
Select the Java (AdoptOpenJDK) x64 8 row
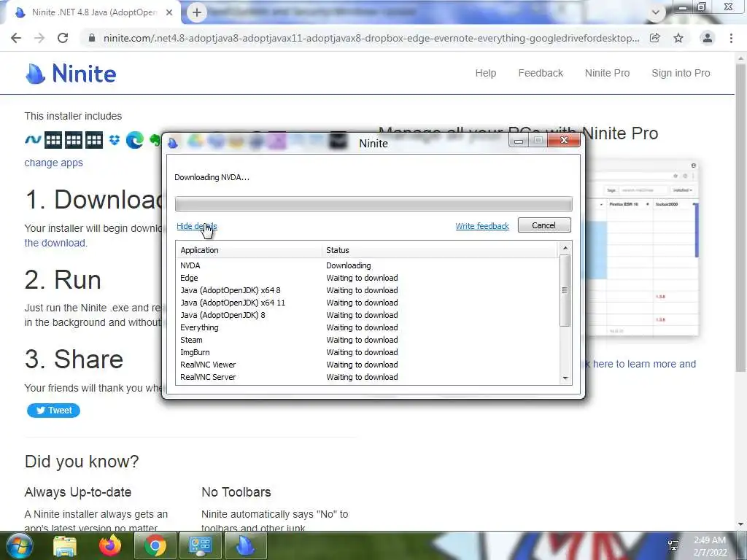367,290
